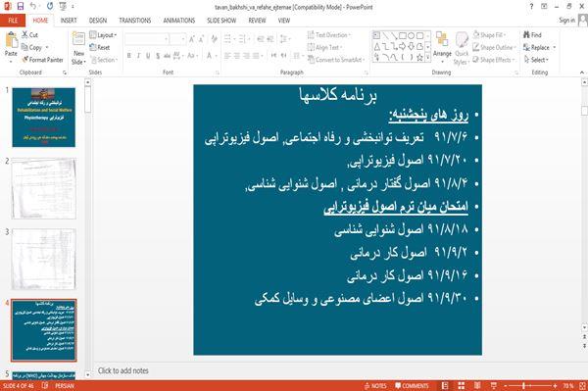
Task: Open Align Text dropdown
Action: tap(324, 47)
